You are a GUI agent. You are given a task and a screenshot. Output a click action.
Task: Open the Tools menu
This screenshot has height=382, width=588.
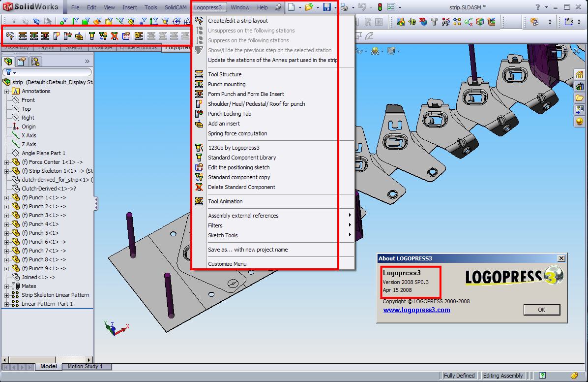(x=151, y=7)
